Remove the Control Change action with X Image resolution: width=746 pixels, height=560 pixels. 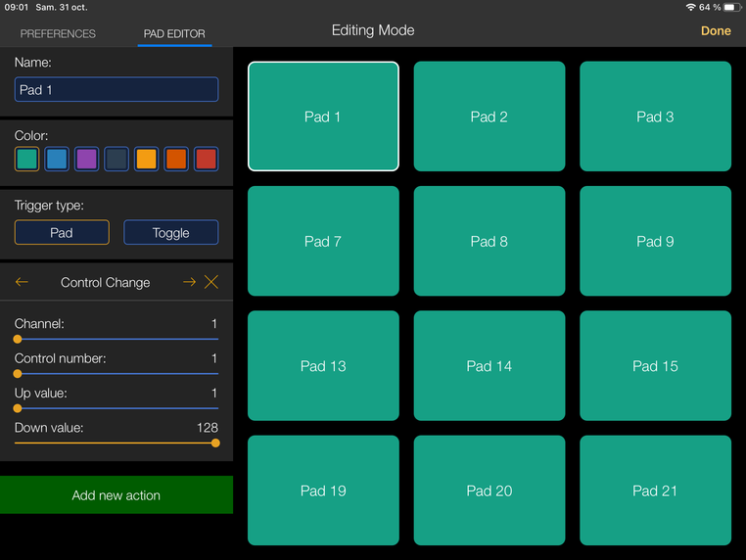211,282
